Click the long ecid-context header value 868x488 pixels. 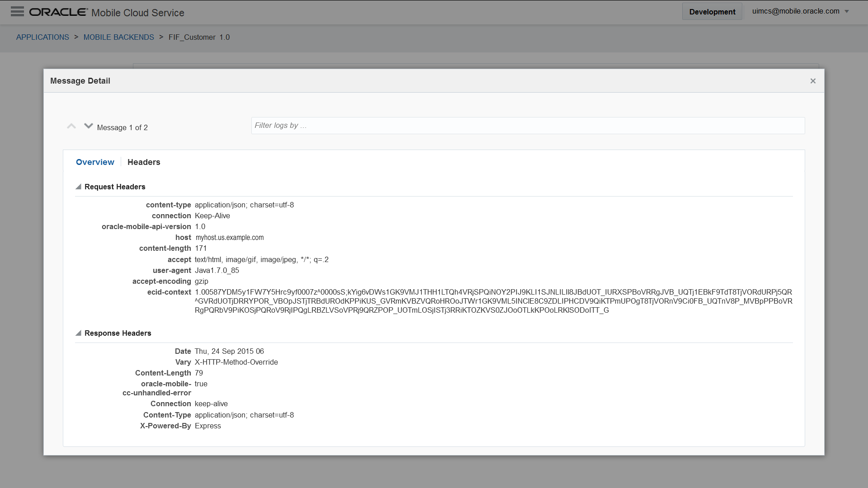(x=493, y=301)
